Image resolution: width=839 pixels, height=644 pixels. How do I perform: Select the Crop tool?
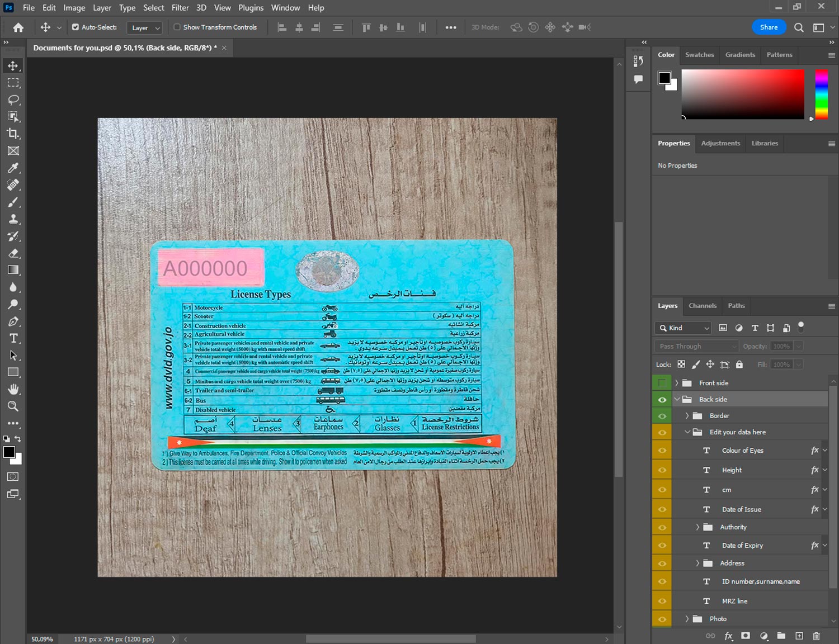tap(13, 134)
